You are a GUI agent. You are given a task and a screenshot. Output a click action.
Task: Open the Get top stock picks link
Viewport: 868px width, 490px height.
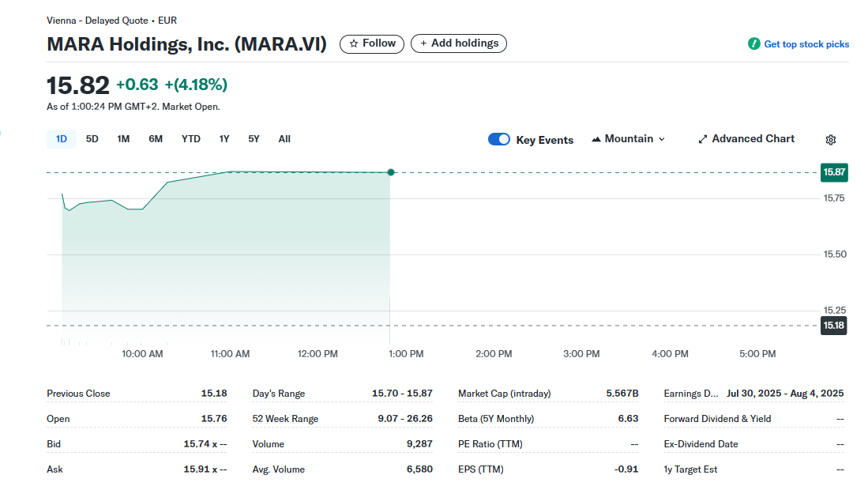click(x=806, y=44)
